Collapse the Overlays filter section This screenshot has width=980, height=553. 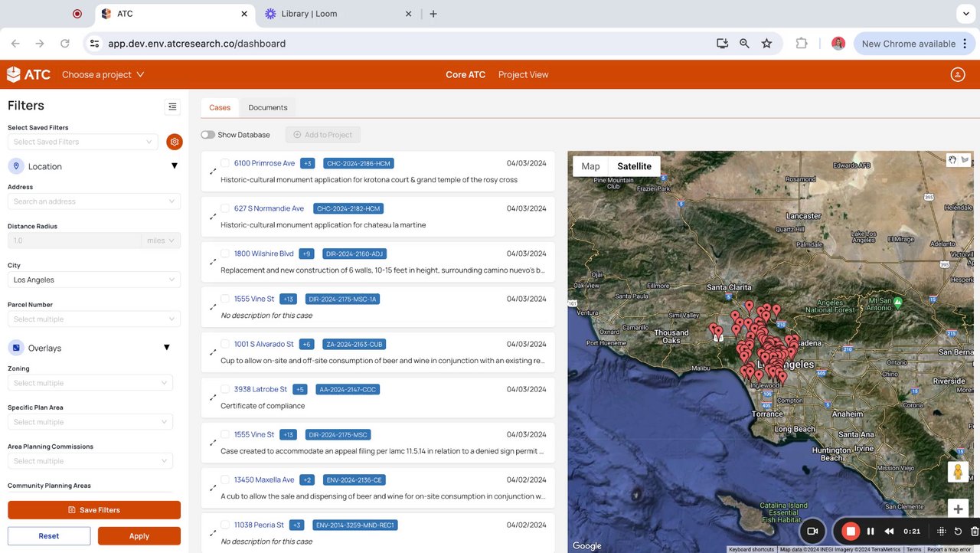click(x=167, y=348)
